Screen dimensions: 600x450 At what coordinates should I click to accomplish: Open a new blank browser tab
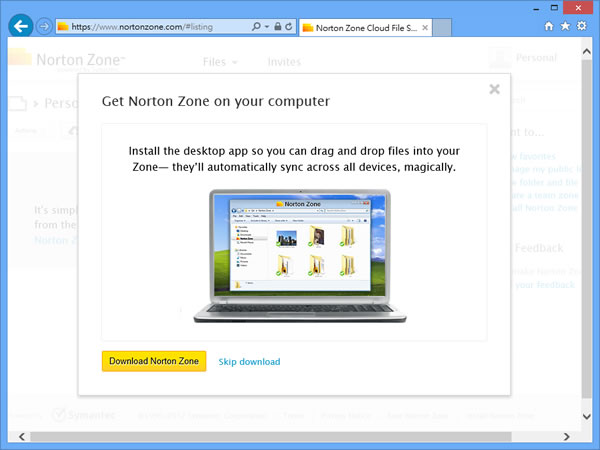(442, 28)
